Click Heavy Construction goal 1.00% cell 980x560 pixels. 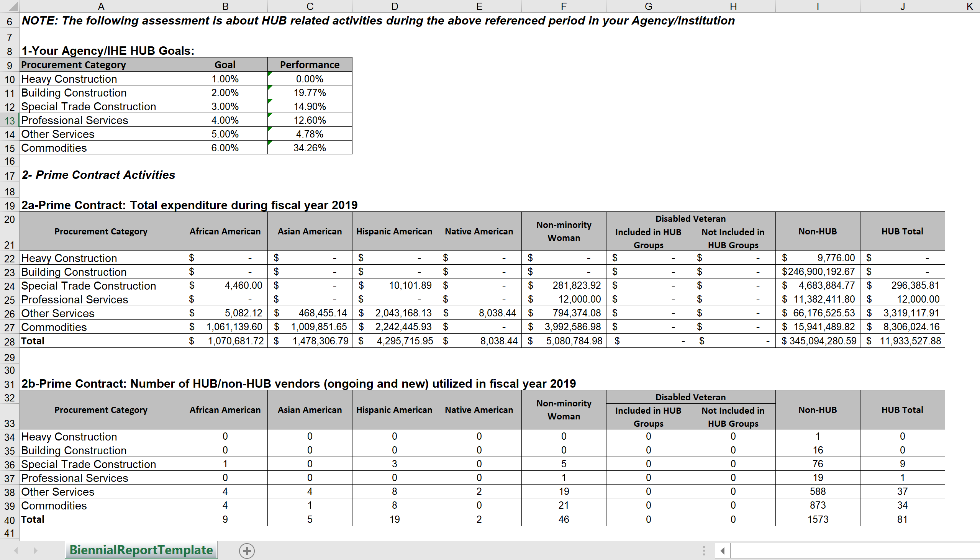[x=225, y=79]
